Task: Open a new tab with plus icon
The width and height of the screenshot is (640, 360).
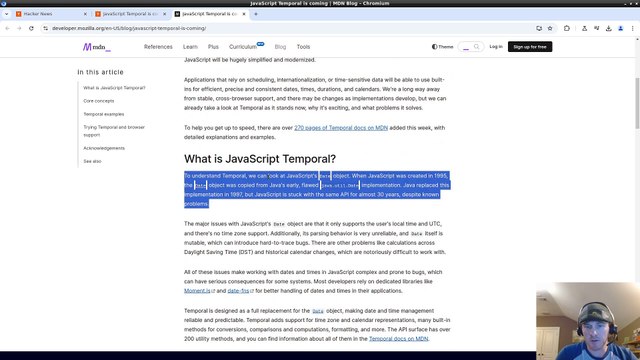Action: click(256, 14)
